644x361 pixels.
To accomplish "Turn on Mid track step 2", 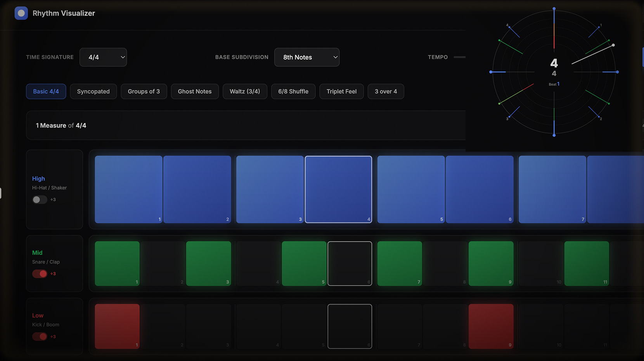I will click(163, 264).
